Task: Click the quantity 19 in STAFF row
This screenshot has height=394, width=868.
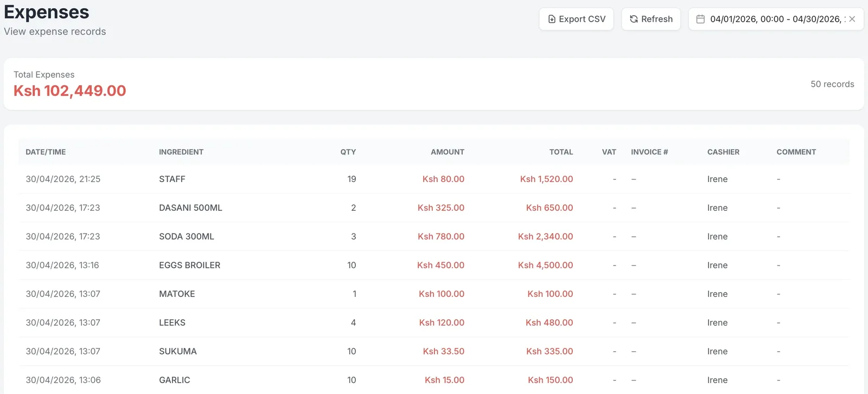Action: (x=352, y=179)
